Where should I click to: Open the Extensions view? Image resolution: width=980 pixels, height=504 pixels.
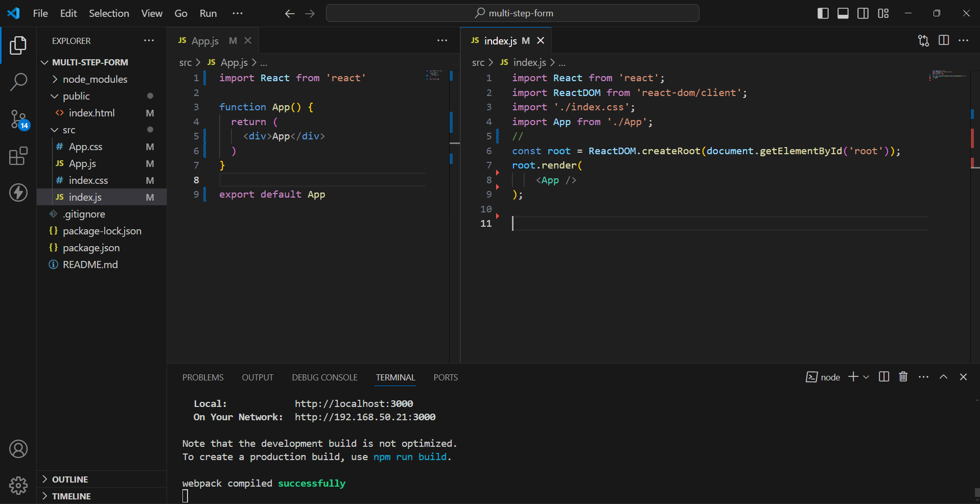(x=18, y=156)
